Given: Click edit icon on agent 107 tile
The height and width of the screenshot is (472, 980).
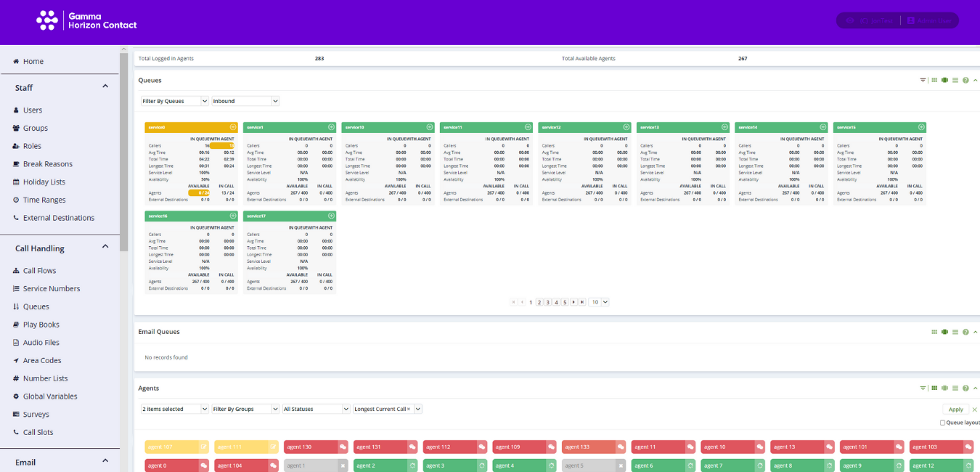Looking at the screenshot, I should (x=203, y=447).
